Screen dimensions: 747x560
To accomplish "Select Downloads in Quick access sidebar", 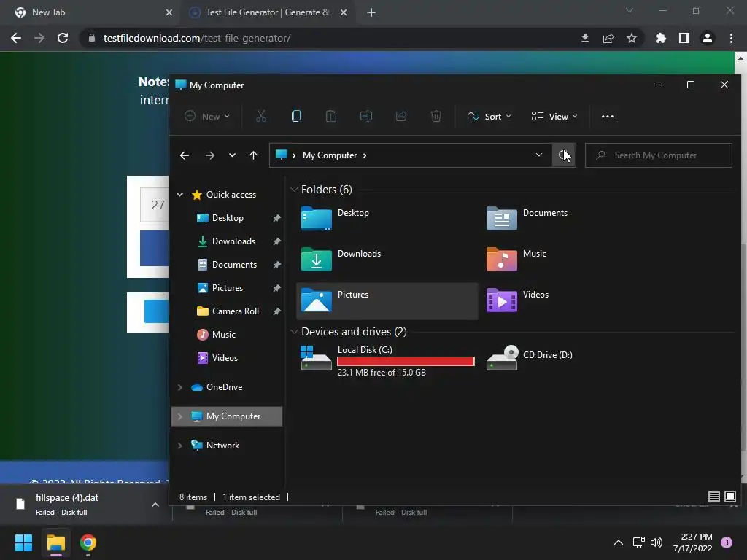I will coord(233,241).
